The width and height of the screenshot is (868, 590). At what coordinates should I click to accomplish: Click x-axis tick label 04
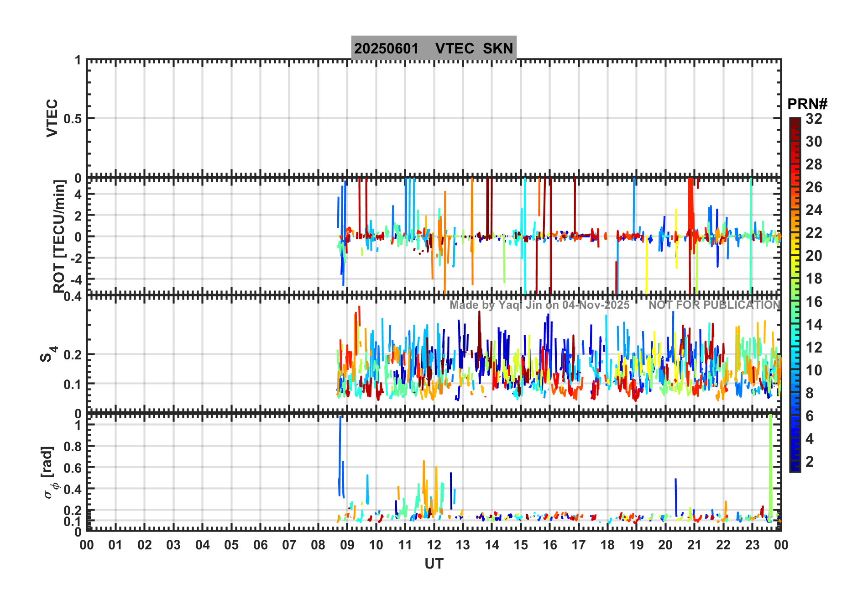click(x=202, y=545)
